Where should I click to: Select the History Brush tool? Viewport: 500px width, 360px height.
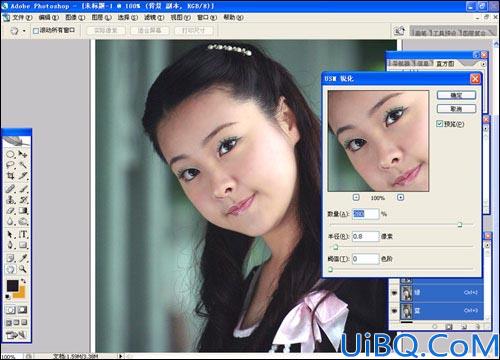coord(23,200)
